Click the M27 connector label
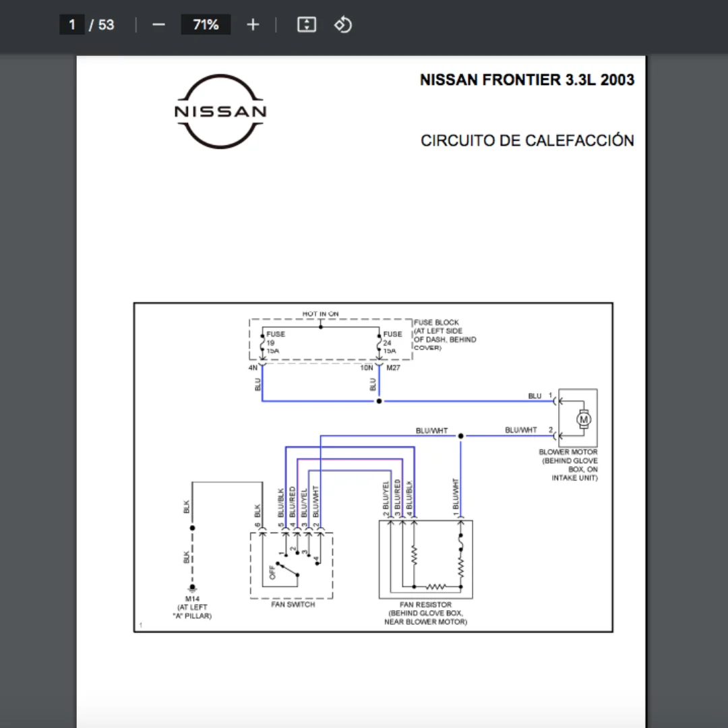The image size is (728, 728). point(393,368)
